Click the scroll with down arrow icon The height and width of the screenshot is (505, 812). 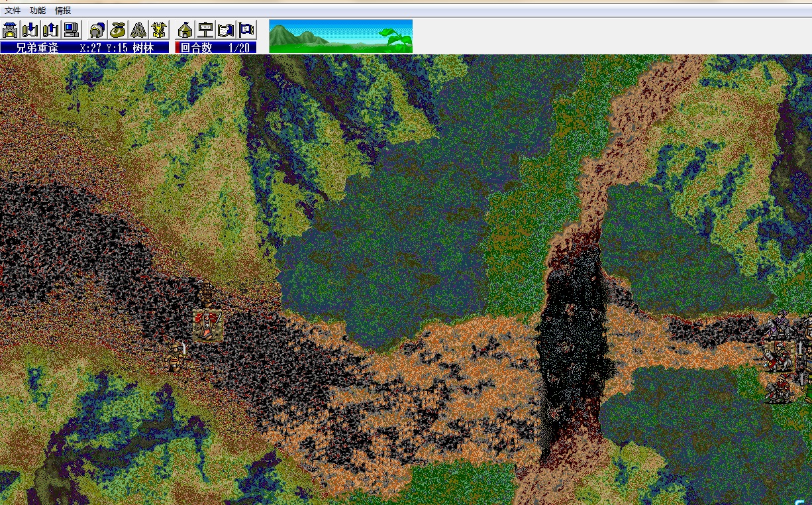tap(30, 30)
